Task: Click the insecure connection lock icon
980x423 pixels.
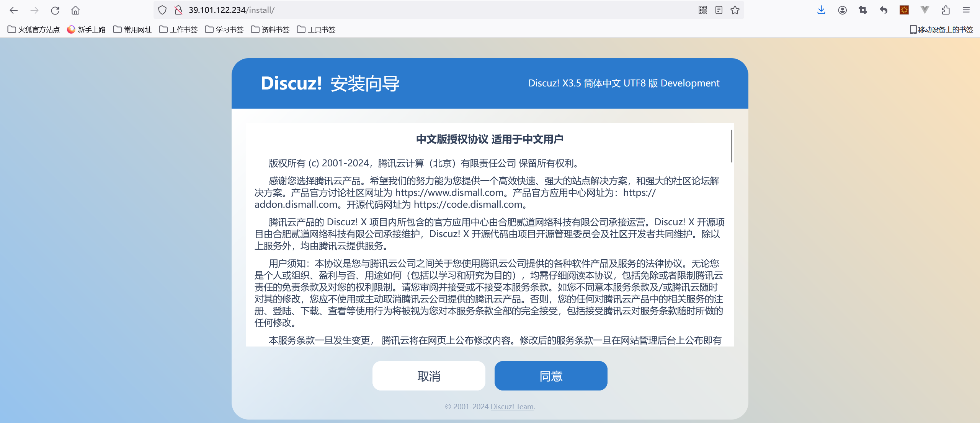Action: pyautogui.click(x=178, y=10)
